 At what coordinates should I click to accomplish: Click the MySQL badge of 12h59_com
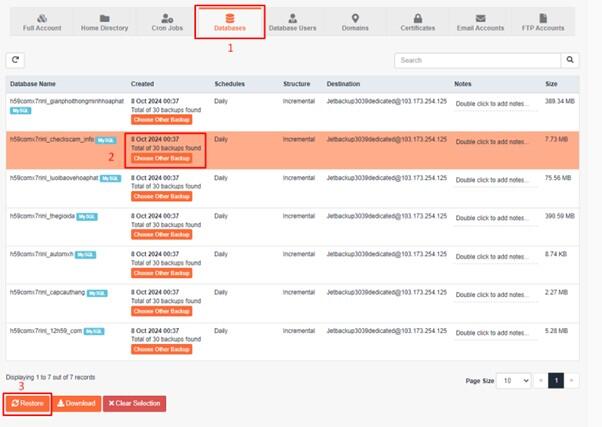coord(94,331)
